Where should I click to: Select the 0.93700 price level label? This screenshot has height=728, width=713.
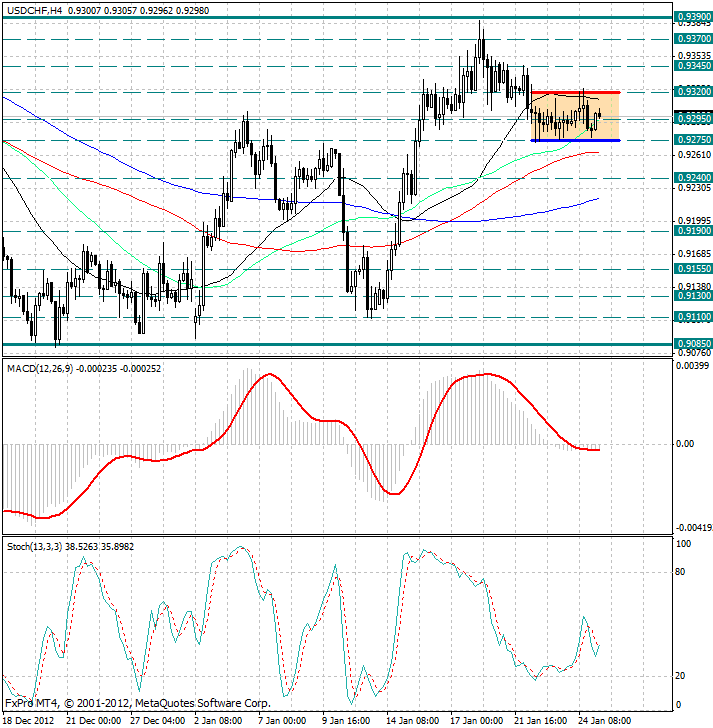[x=693, y=39]
